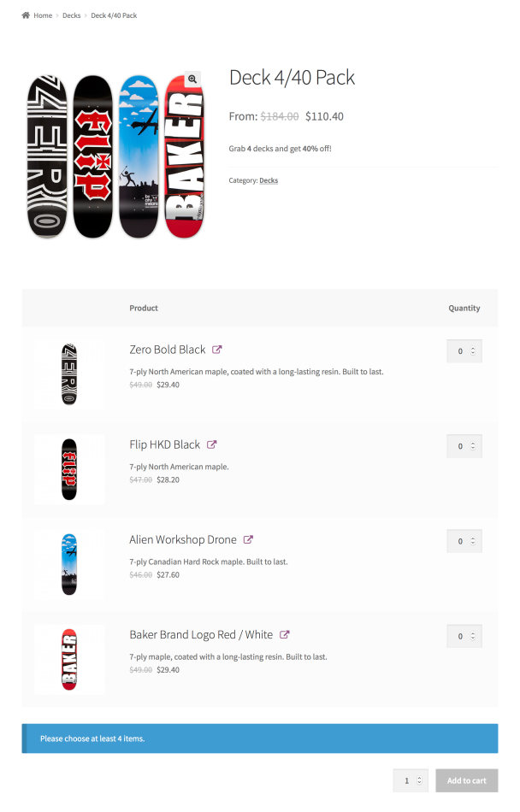Open Zero Bold Black external link icon
Image resolution: width=520 pixels, height=812 pixels.
[217, 350]
